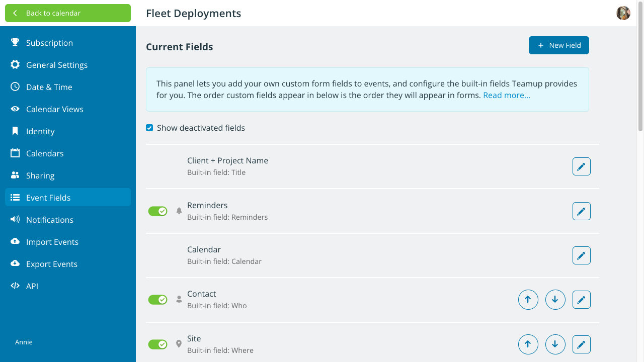The width and height of the screenshot is (644, 362).
Task: Edit the Site field
Action: (x=581, y=344)
